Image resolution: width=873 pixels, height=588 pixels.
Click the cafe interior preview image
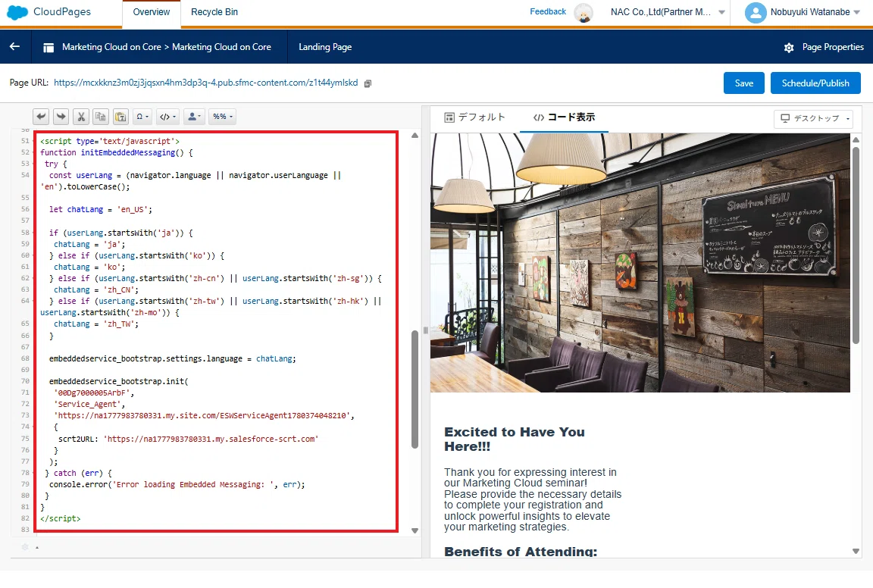pos(640,262)
